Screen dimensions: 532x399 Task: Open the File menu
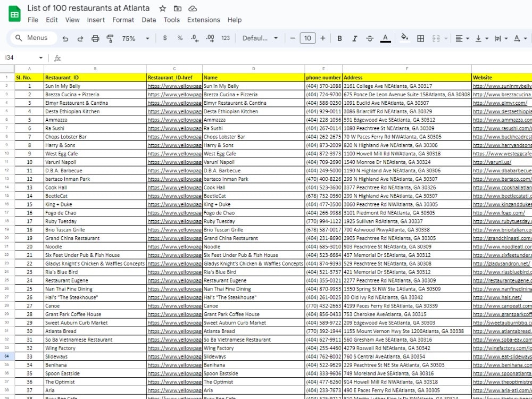(x=33, y=20)
